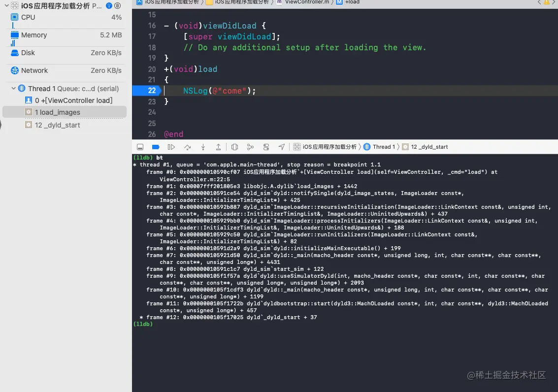This screenshot has height=392, width=558.
Task: Toggle the breakpoint on line 22
Action: [146, 91]
